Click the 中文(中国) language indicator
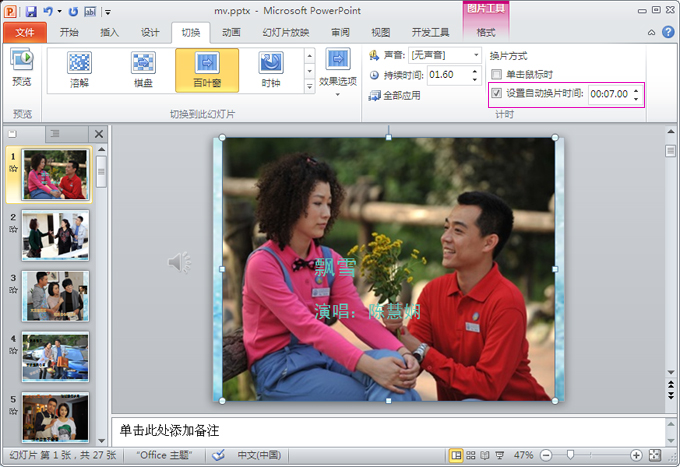This screenshot has height=467, width=680. (x=259, y=455)
